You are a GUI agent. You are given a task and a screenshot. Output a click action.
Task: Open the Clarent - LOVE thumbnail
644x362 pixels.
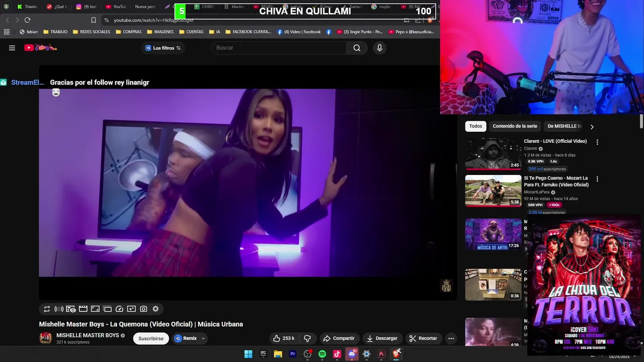pos(493,154)
